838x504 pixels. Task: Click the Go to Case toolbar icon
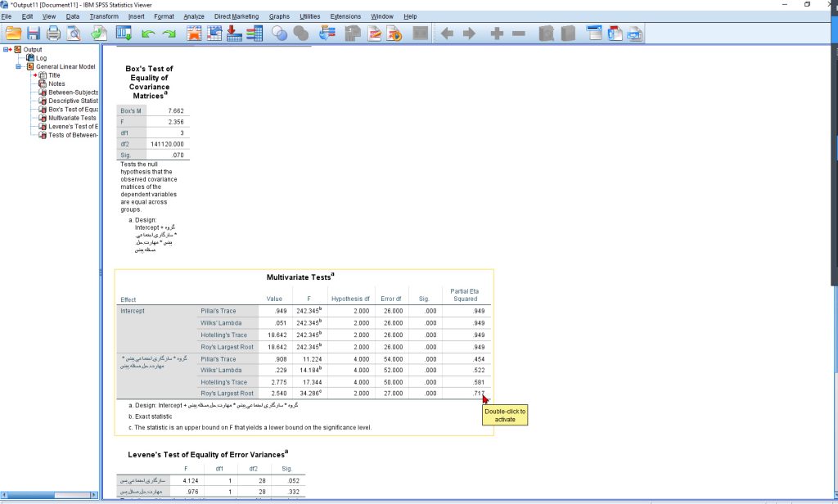click(214, 34)
